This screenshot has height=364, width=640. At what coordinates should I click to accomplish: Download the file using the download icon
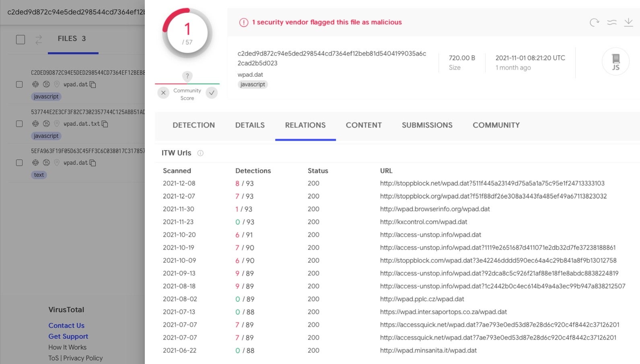[628, 22]
